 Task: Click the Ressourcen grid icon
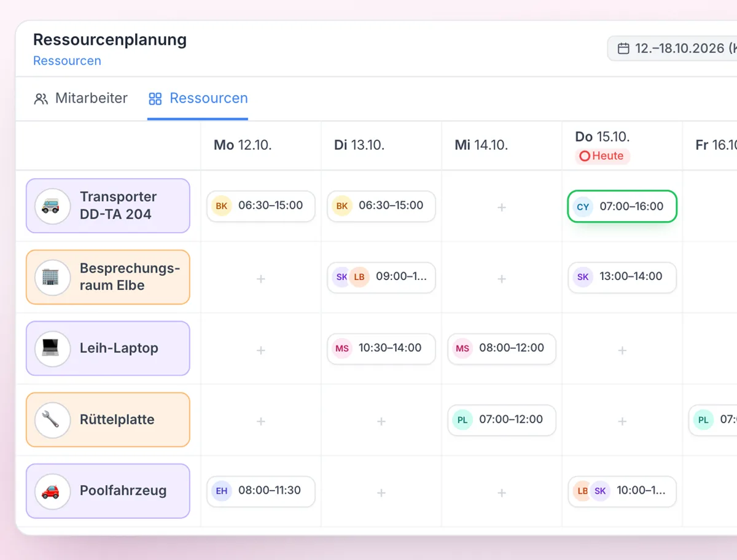pos(155,99)
